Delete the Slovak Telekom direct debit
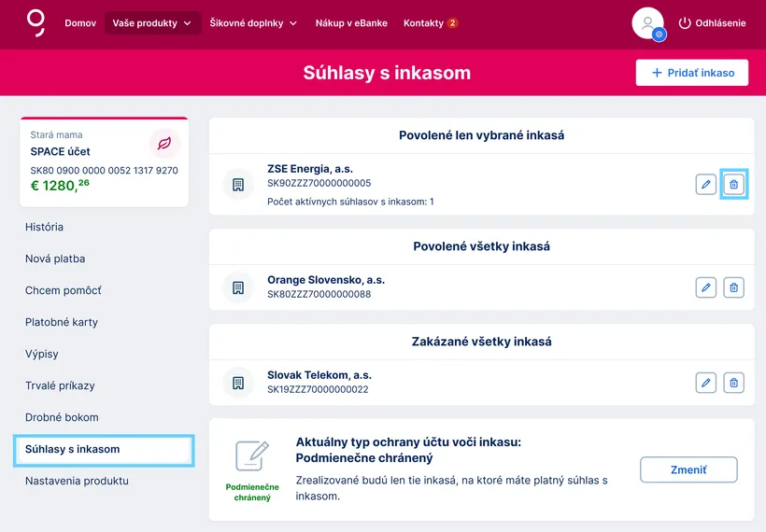This screenshot has width=766, height=532. (x=734, y=382)
